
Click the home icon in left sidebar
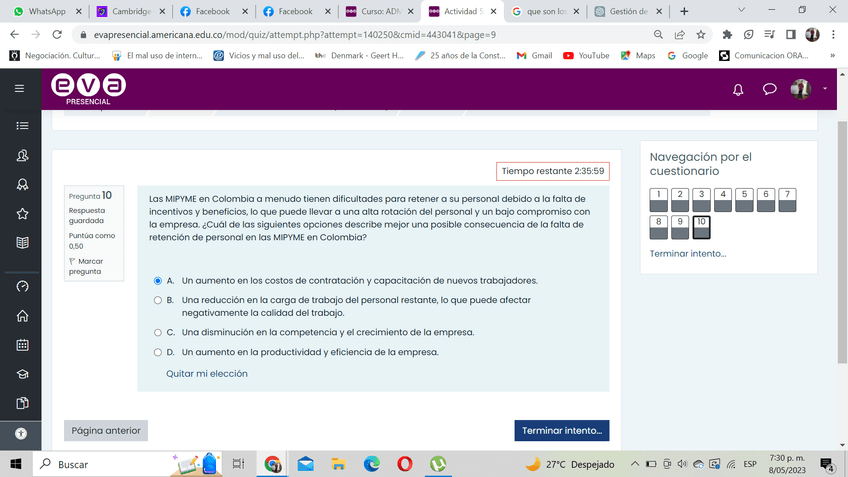click(x=22, y=316)
